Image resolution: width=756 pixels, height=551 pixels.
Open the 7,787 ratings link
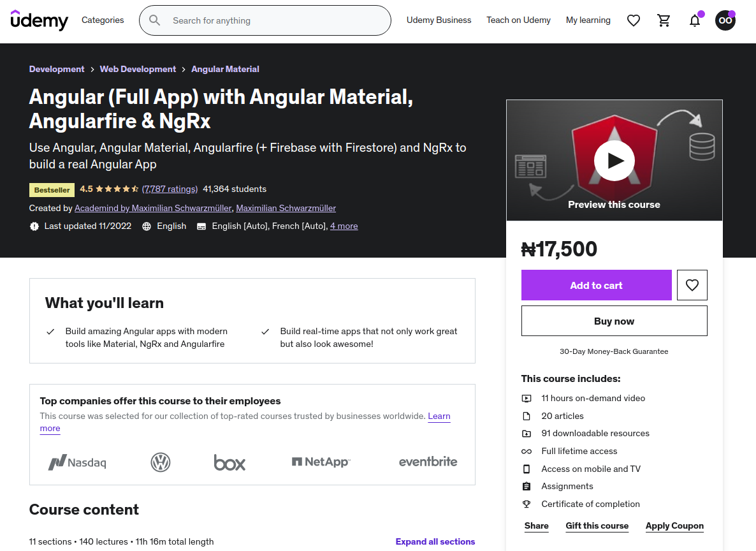[170, 189]
